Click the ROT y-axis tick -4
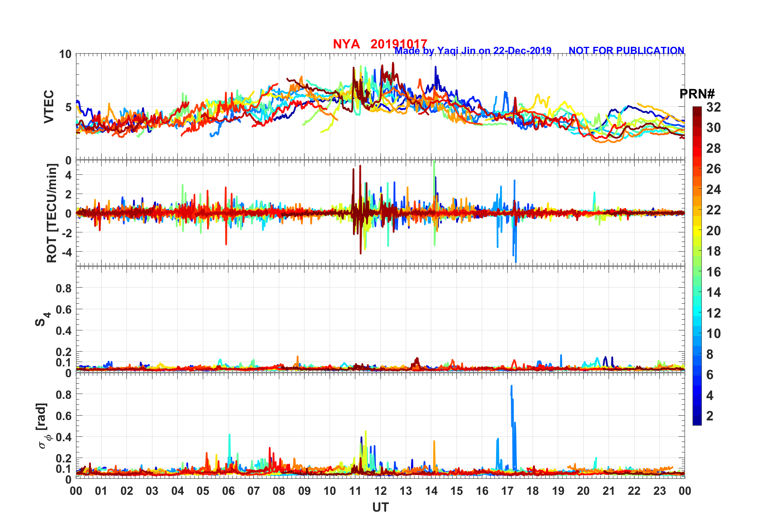The image size is (761, 532). (x=66, y=252)
